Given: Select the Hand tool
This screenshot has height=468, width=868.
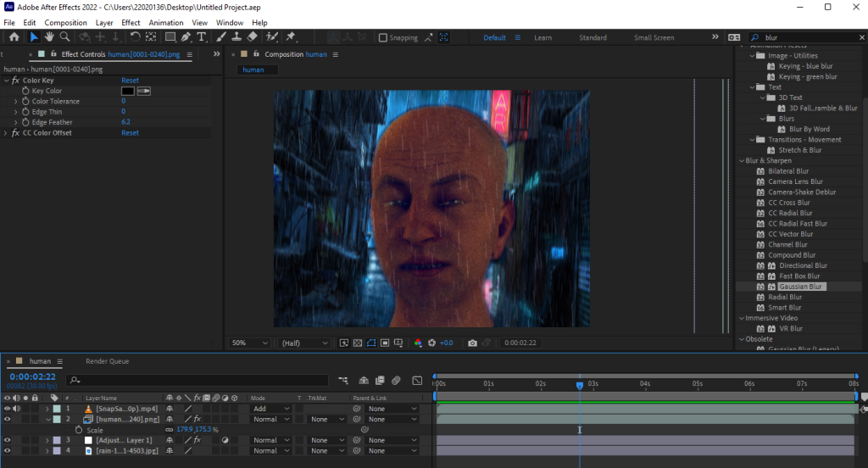Looking at the screenshot, I should tap(49, 37).
